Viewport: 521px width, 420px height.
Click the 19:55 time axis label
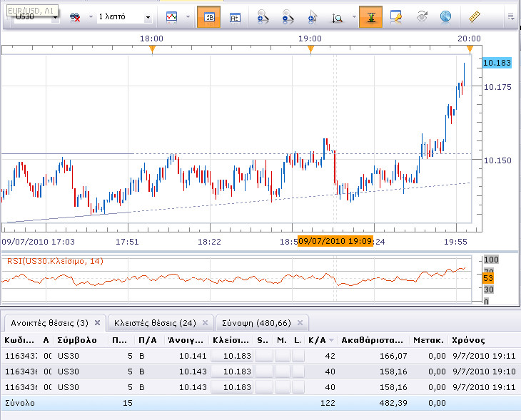(455, 242)
